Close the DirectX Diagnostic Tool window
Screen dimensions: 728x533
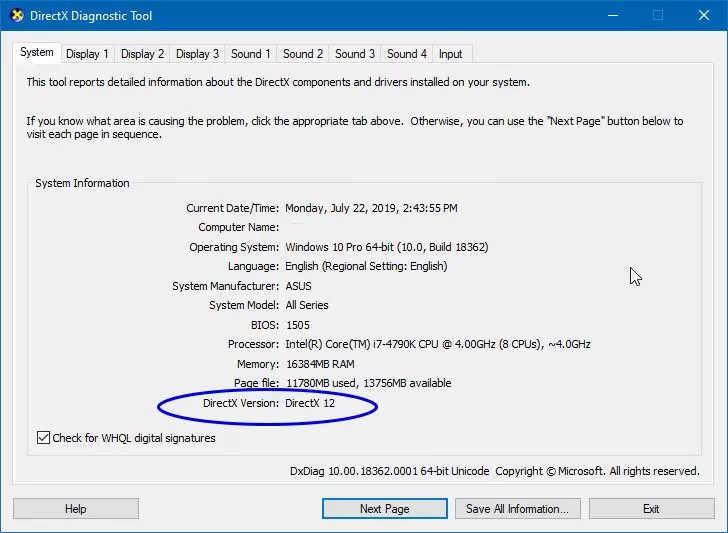pyautogui.click(x=703, y=16)
